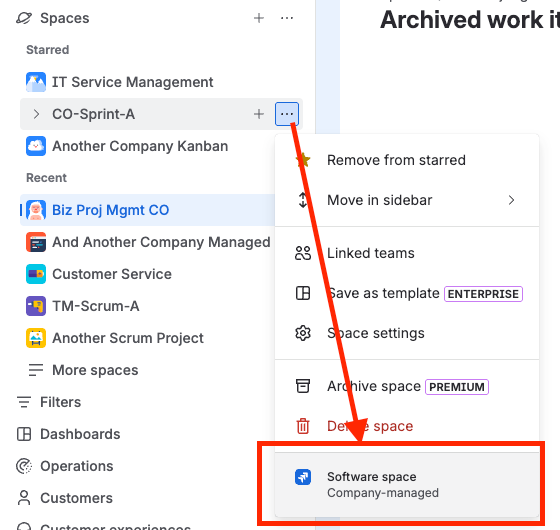560x530 pixels.
Task: Click the Archive space box icon
Action: [303, 386]
